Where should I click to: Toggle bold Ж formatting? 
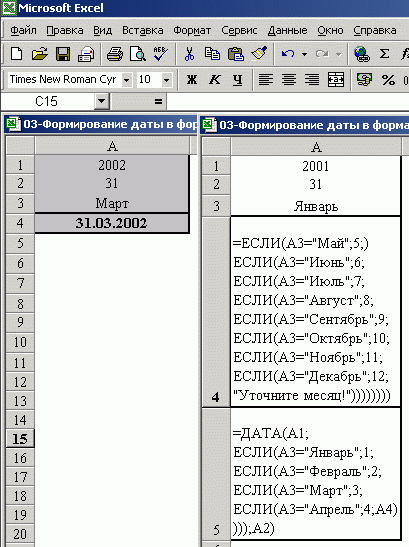click(192, 80)
